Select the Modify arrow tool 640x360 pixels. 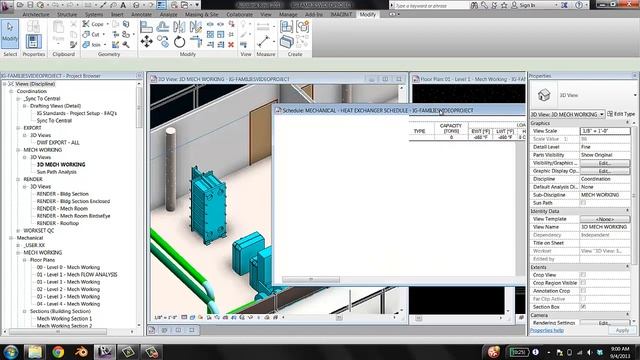click(10, 33)
